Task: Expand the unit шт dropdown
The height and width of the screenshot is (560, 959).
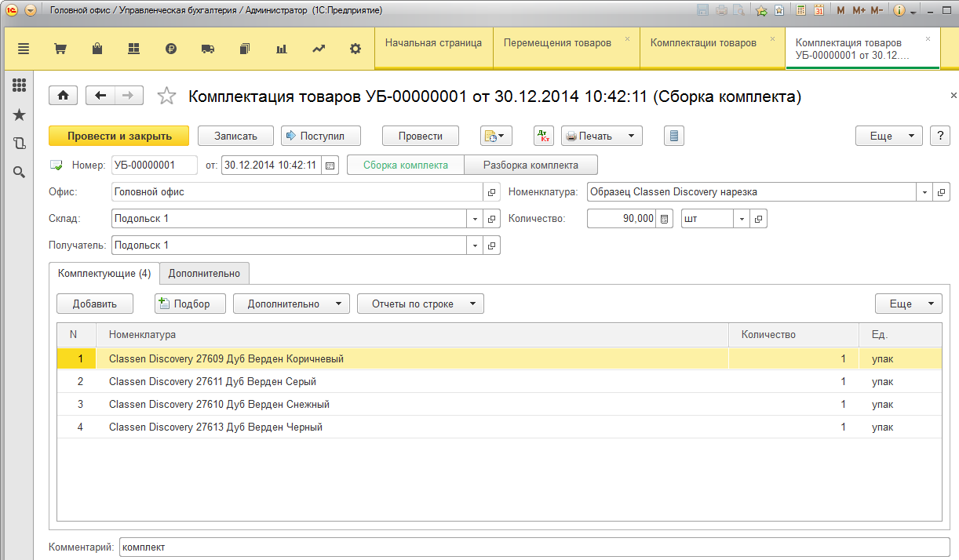Action: pos(742,219)
